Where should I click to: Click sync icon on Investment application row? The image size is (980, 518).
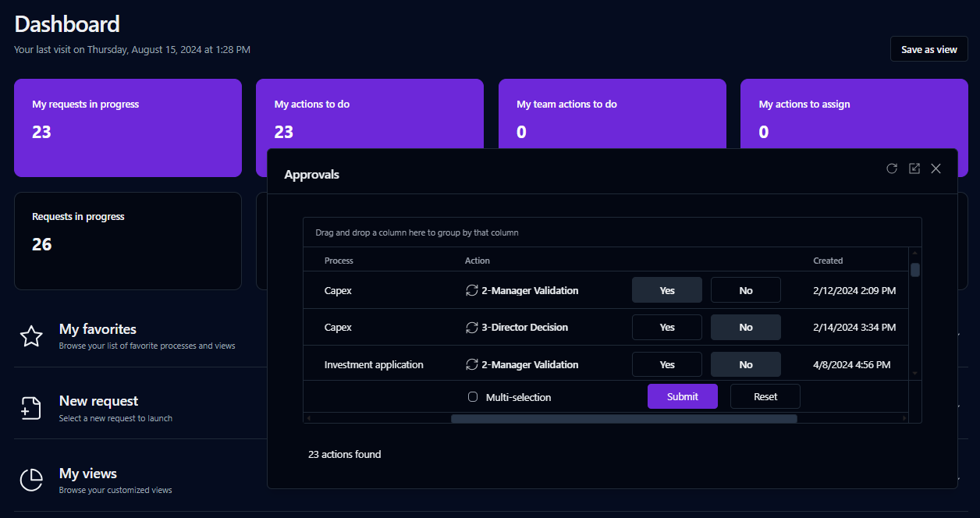(x=471, y=365)
